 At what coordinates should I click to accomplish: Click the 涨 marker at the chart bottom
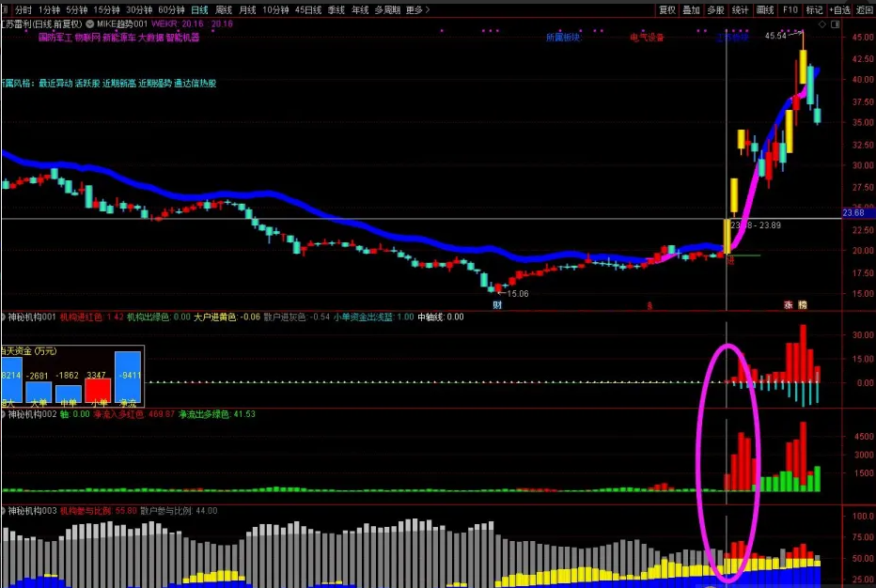pos(789,305)
